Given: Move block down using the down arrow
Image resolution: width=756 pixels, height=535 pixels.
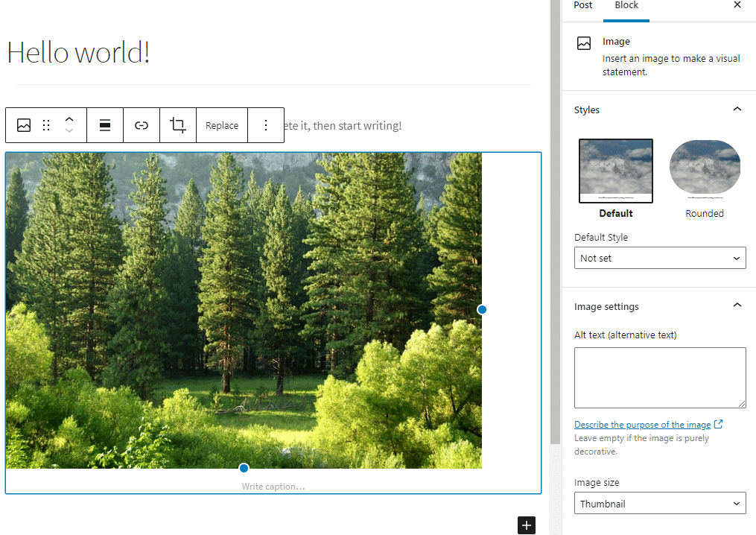Looking at the screenshot, I should pyautogui.click(x=69, y=131).
